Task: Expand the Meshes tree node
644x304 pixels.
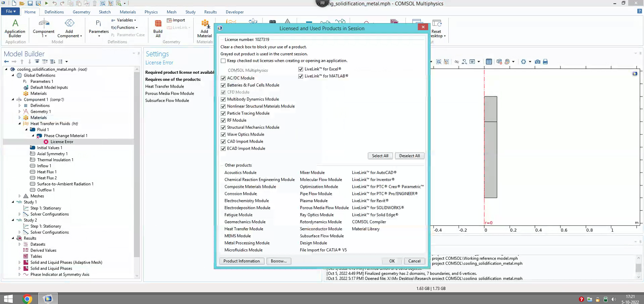Action: (x=19, y=196)
